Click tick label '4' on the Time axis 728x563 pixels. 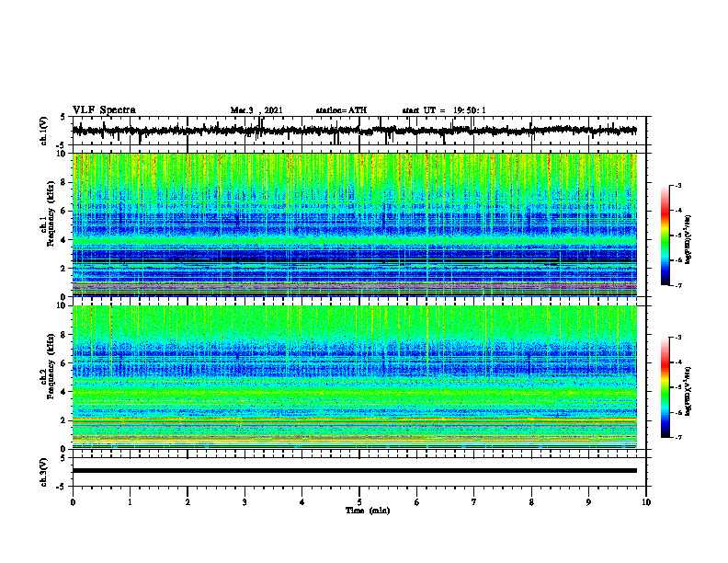point(302,502)
